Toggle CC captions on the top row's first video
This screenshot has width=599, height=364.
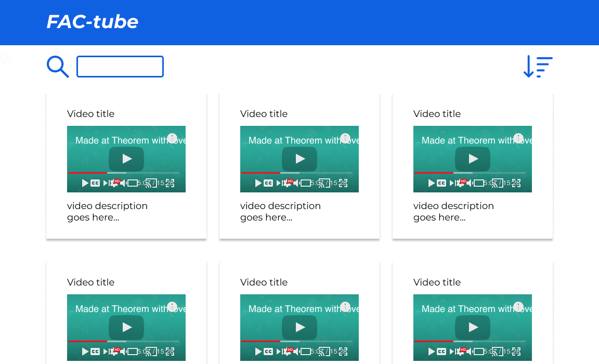95,183
